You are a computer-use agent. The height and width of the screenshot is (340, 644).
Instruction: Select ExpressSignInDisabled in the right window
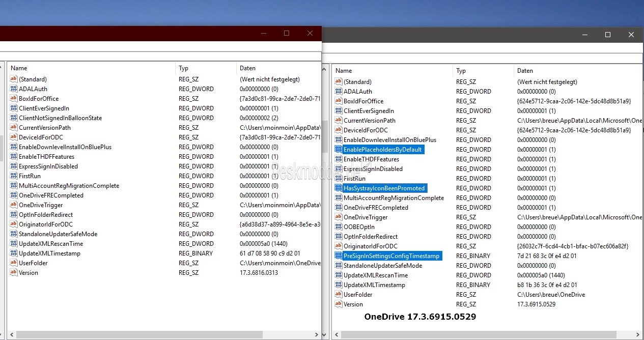pyautogui.click(x=373, y=168)
